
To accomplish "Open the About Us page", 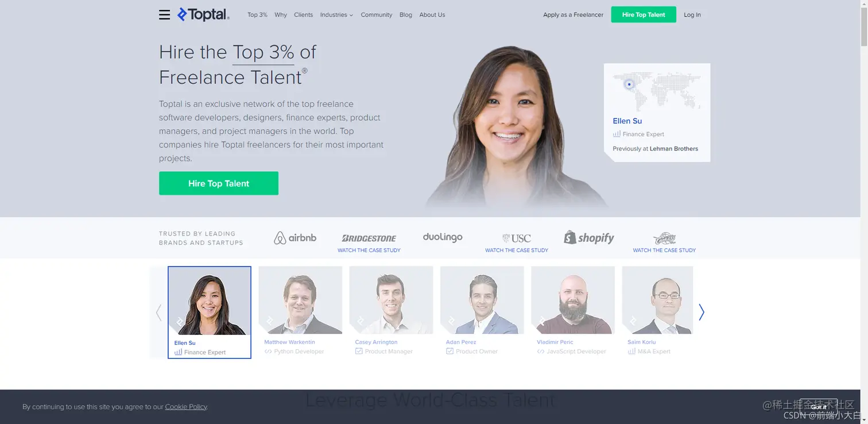I will click(x=432, y=15).
